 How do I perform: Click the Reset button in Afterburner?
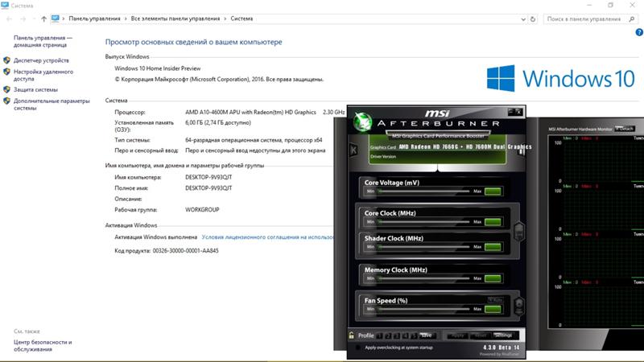click(x=480, y=335)
